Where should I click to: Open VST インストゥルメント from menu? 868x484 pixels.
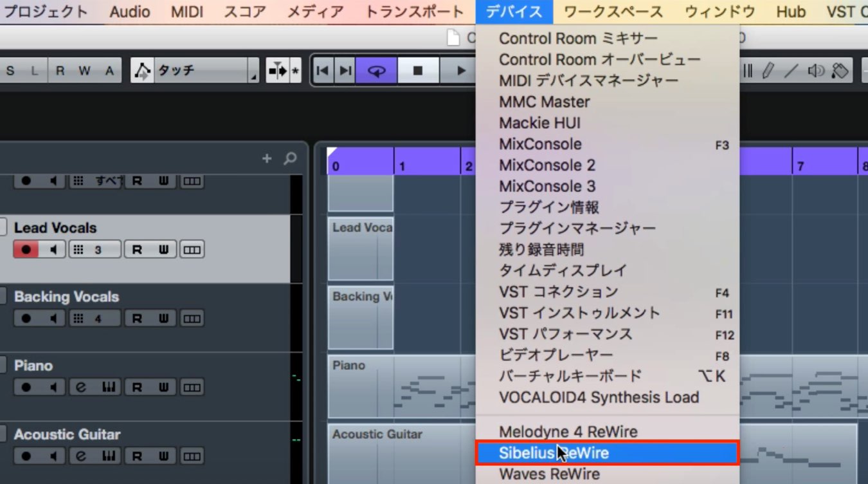point(608,313)
